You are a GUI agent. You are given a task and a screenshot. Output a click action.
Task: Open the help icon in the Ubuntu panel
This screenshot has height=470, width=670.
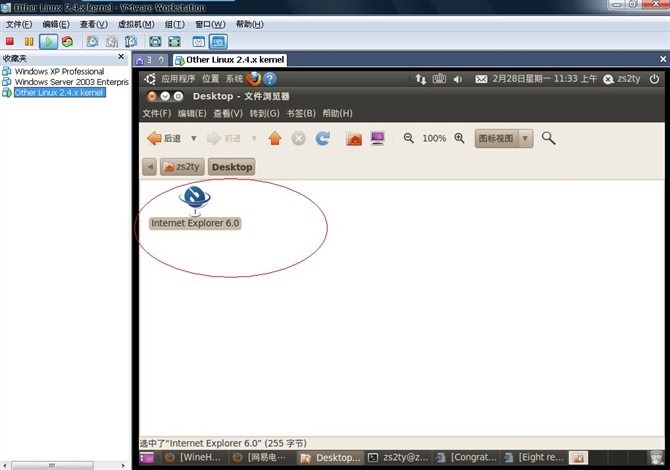click(x=270, y=79)
